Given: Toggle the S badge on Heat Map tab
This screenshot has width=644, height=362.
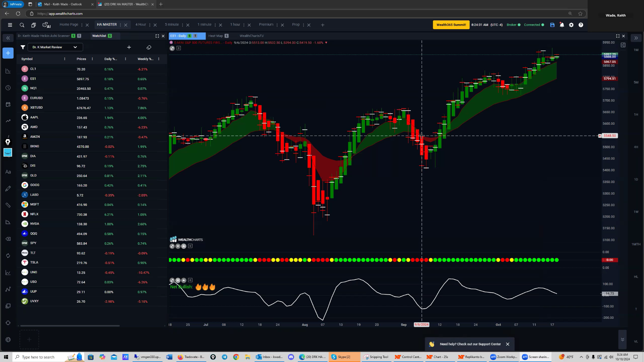Looking at the screenshot, I should coord(226,36).
